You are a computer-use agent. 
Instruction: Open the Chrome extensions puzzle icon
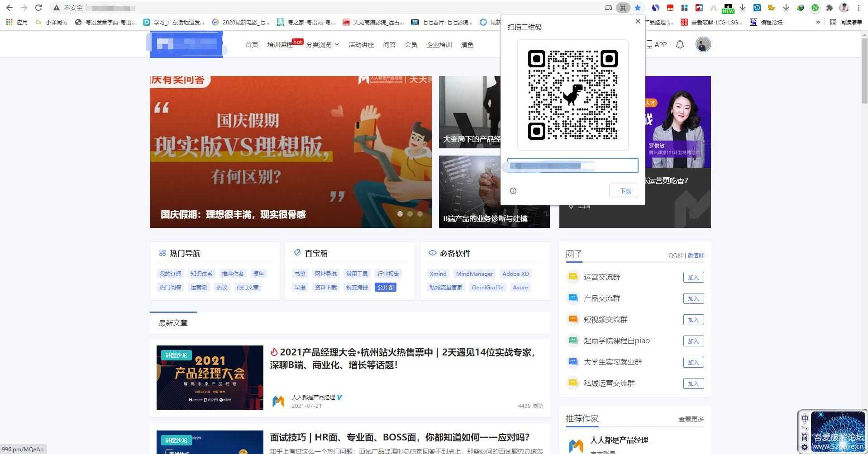[829, 8]
